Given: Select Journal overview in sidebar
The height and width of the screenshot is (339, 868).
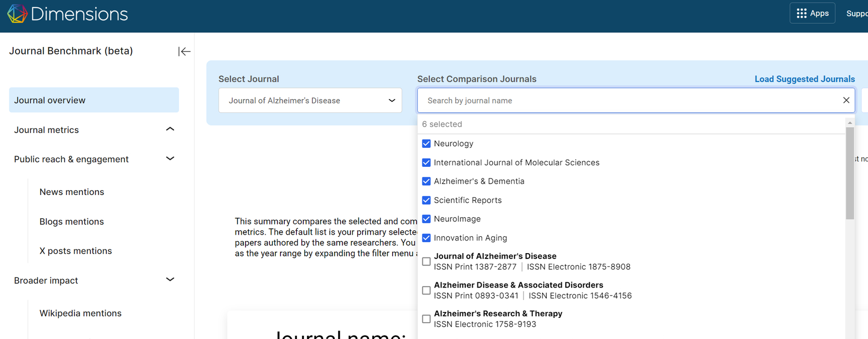Looking at the screenshot, I should (x=94, y=100).
